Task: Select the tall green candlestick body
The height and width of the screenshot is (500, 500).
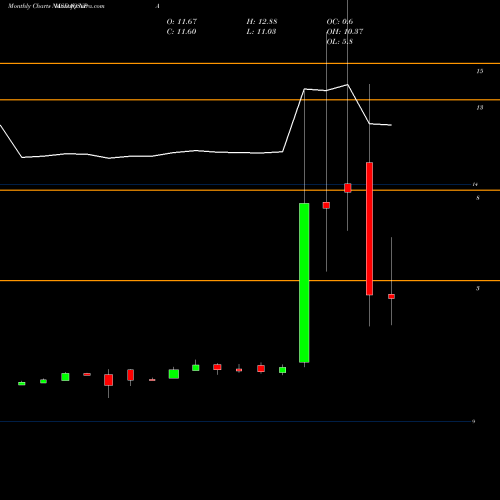Action: click(x=304, y=283)
